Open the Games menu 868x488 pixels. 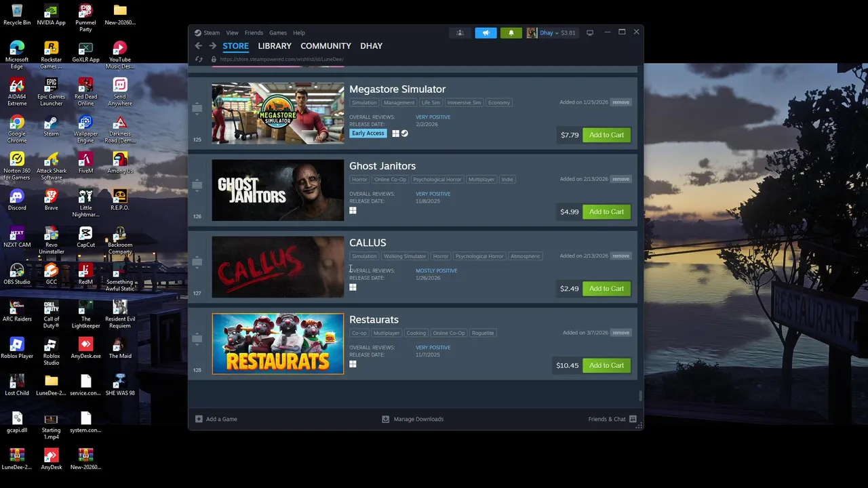pyautogui.click(x=278, y=33)
